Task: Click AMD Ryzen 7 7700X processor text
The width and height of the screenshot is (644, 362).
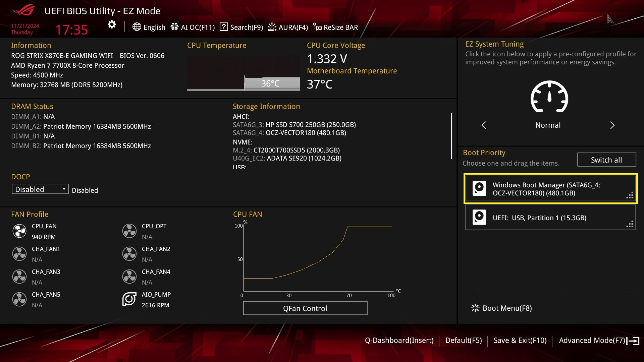Action: [68, 65]
